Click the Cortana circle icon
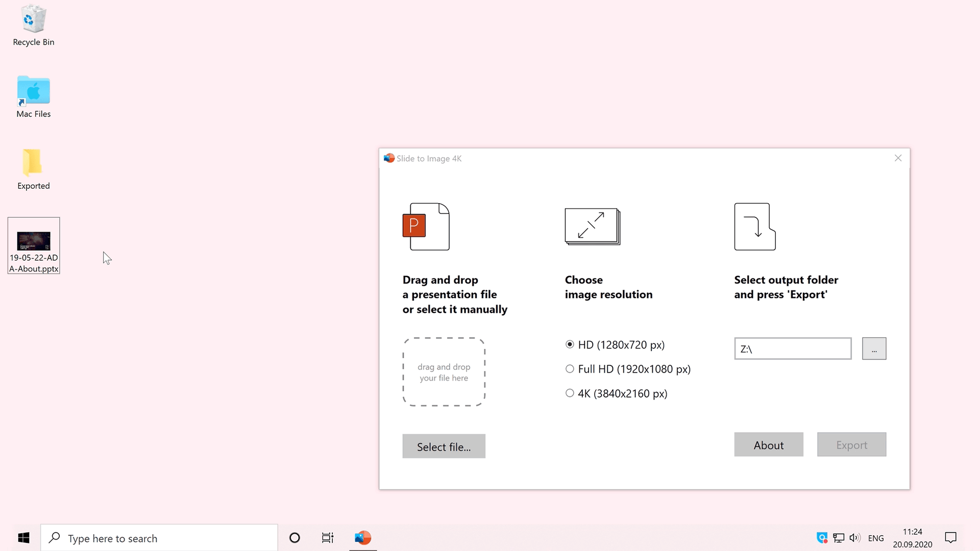 295,538
